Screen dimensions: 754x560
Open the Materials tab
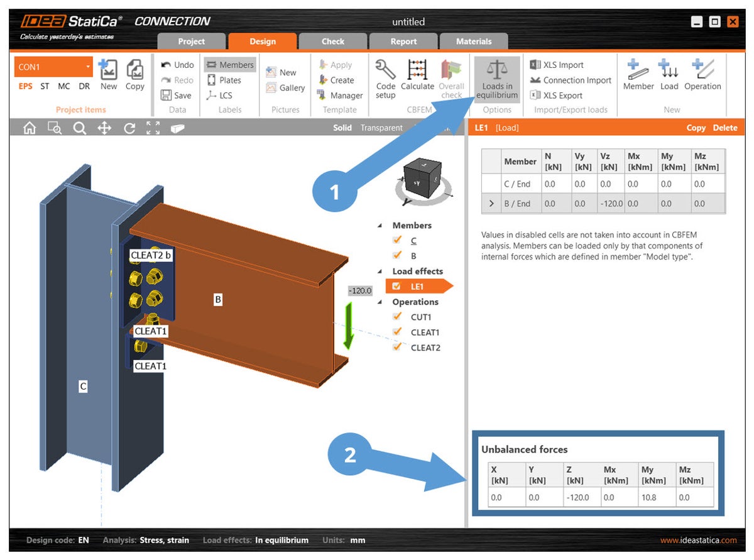[x=474, y=41]
